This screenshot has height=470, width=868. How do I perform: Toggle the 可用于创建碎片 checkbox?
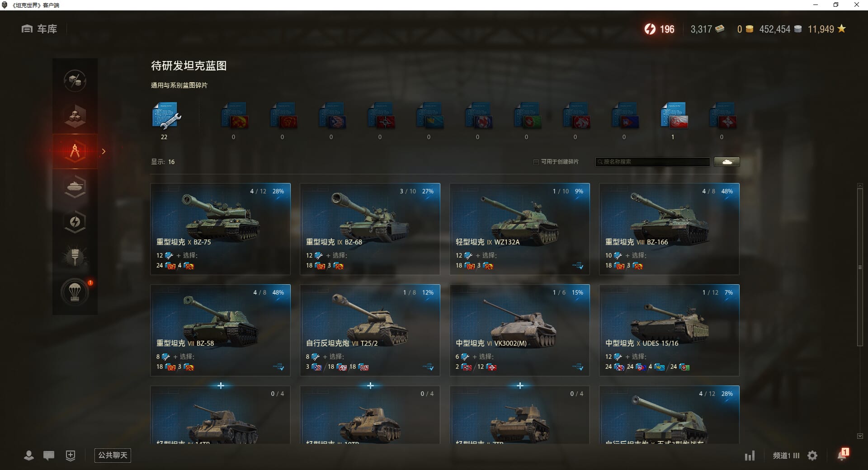(x=536, y=162)
